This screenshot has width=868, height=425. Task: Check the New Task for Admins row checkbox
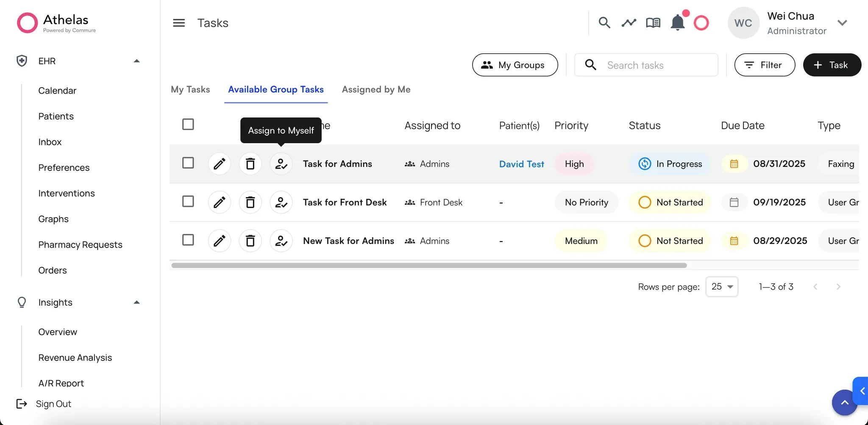(188, 240)
